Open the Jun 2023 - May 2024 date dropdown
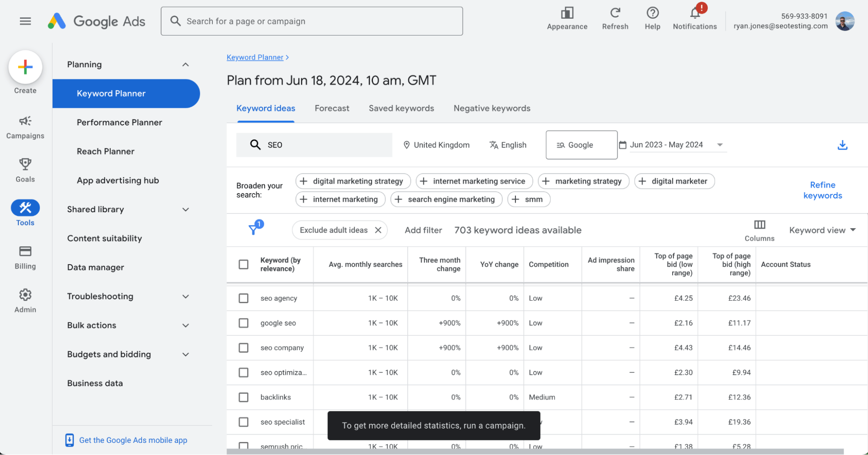868x455 pixels. click(677, 145)
